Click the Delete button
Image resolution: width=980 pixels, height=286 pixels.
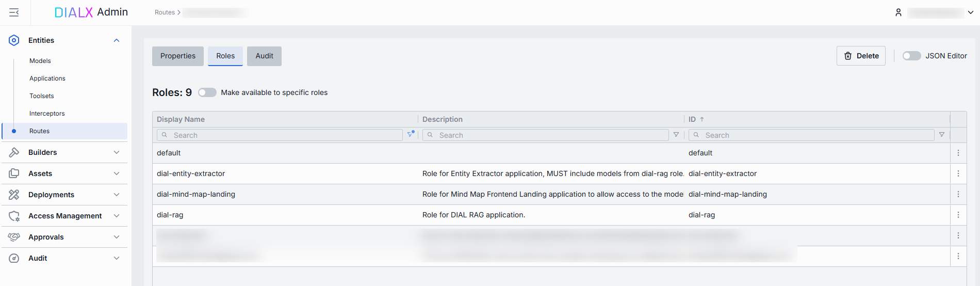[x=860, y=56]
